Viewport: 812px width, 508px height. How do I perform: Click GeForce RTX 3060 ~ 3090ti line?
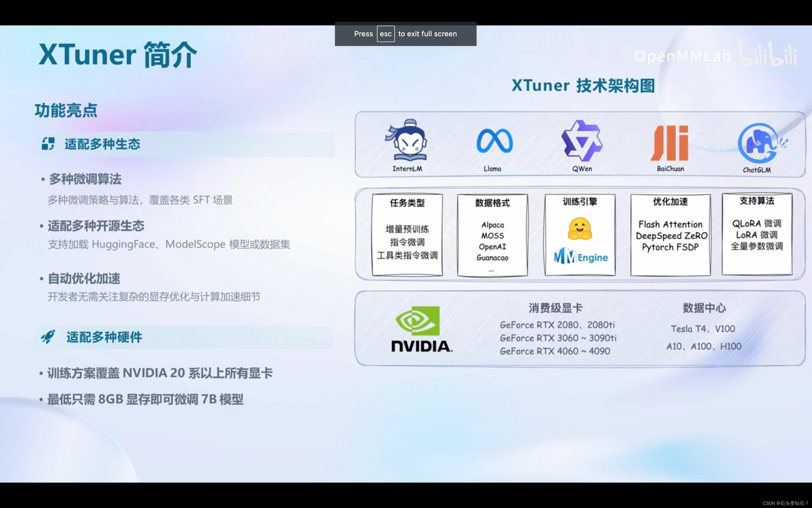[558, 338]
